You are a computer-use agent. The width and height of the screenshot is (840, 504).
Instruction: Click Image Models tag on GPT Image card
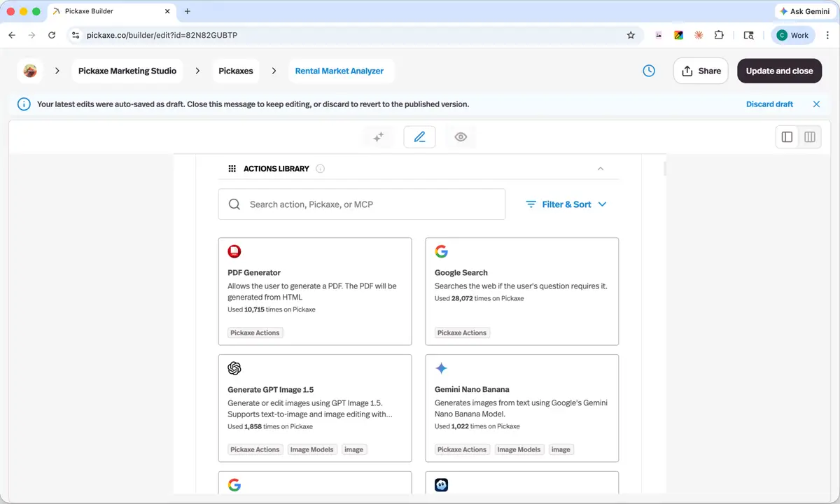point(312,449)
